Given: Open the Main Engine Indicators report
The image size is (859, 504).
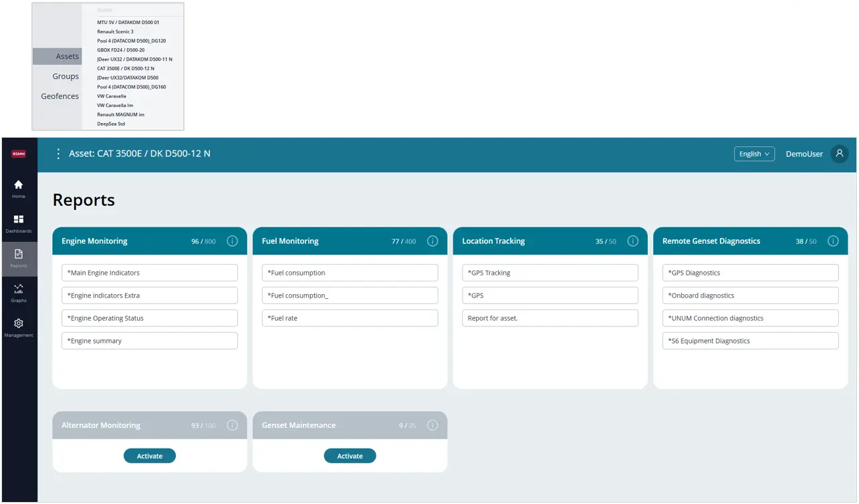Looking at the screenshot, I should tap(150, 273).
